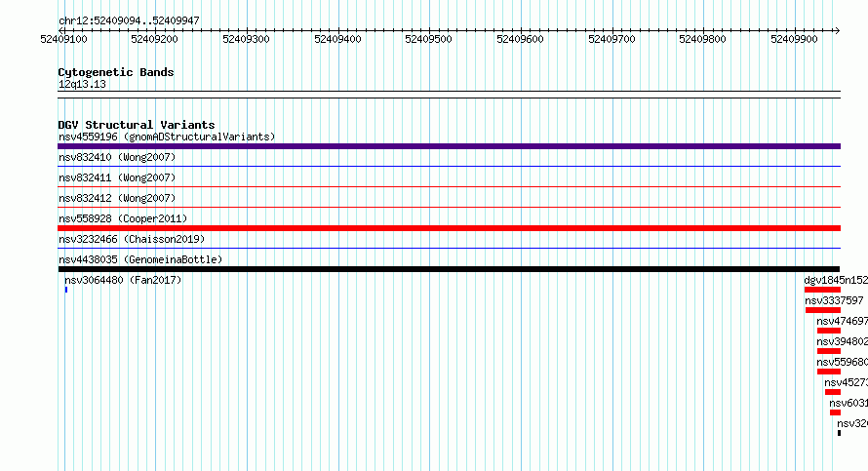Viewport: 868px width, 471px height.
Task: Open the nsv832412 (Wong2007) label
Action: pyautogui.click(x=117, y=198)
